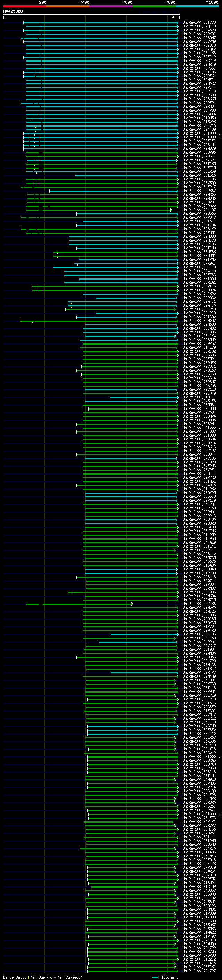
Task: Select the UniRef100_Q8MNU1 label
Action: click(199, 910)
